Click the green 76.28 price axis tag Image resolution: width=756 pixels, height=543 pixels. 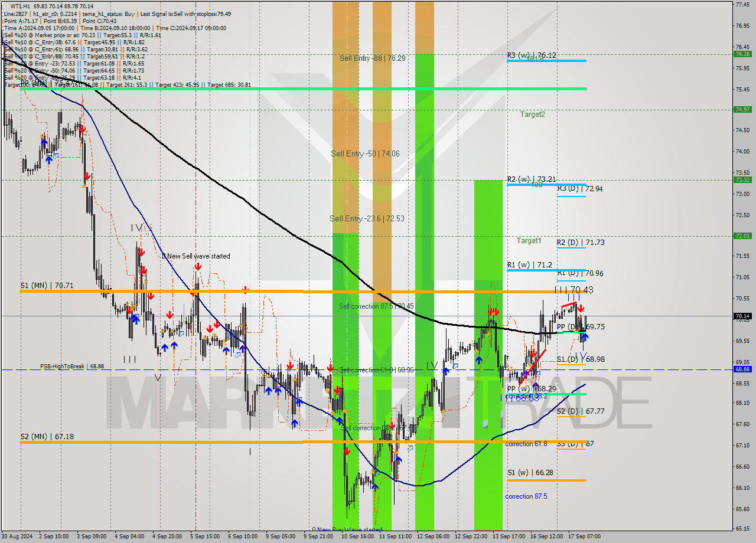pos(742,54)
